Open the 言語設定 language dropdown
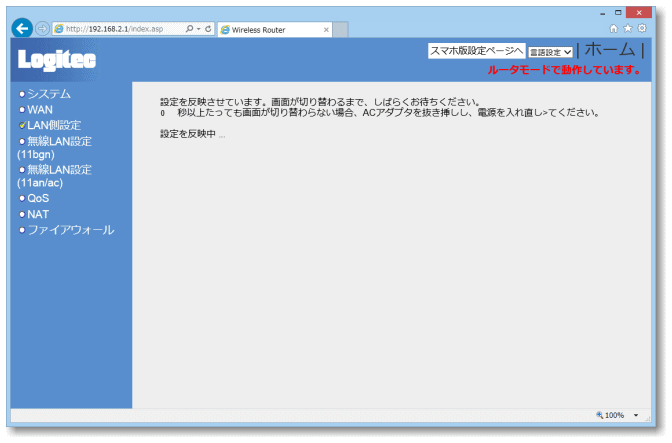This screenshot has width=672, height=443. pos(550,51)
